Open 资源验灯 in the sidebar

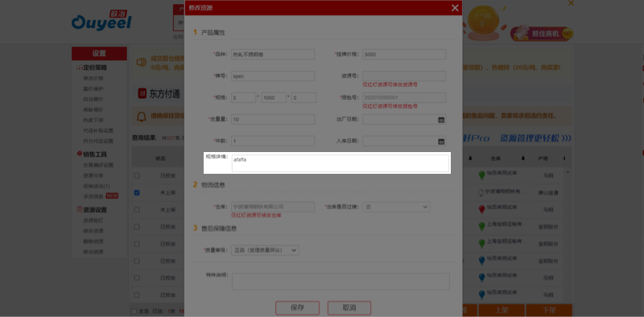pos(93,220)
